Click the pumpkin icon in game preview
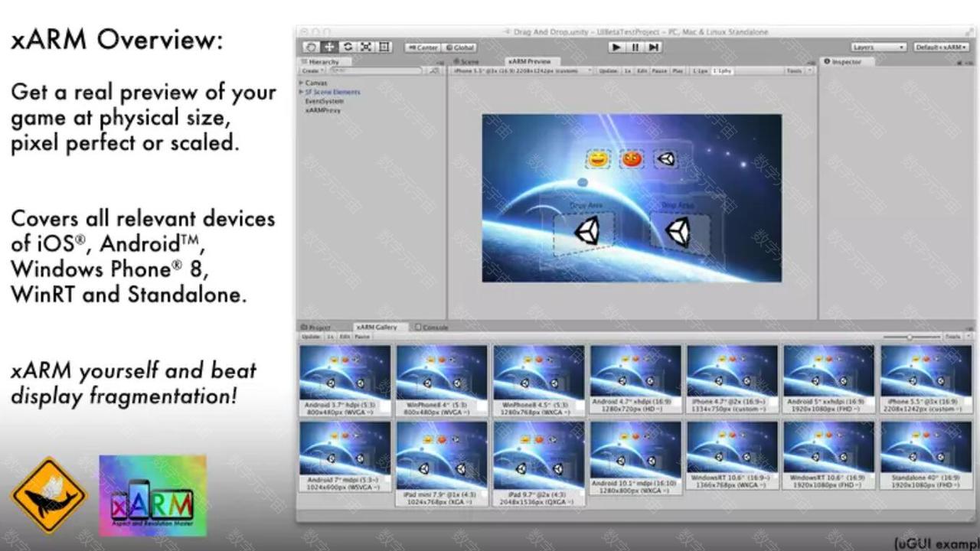This screenshot has height=551, width=980. 632,158
